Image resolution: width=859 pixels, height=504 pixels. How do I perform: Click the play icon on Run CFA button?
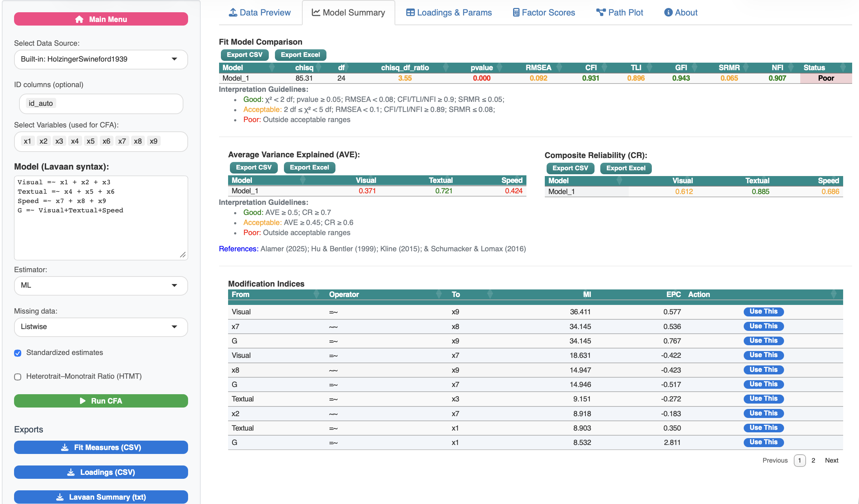coord(83,401)
